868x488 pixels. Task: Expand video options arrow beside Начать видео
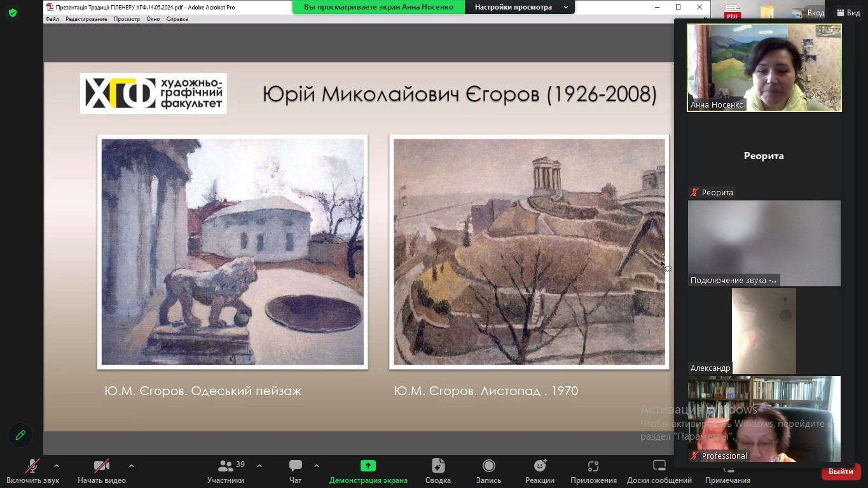pos(131,466)
